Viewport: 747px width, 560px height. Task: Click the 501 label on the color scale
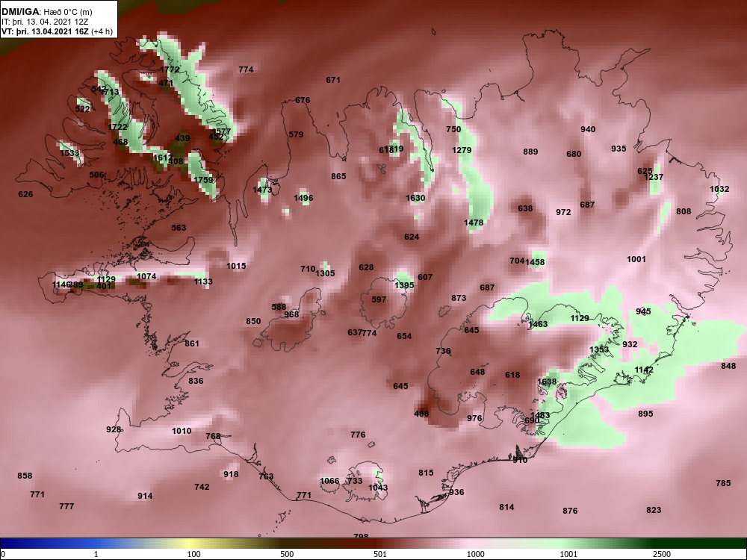[x=379, y=554]
